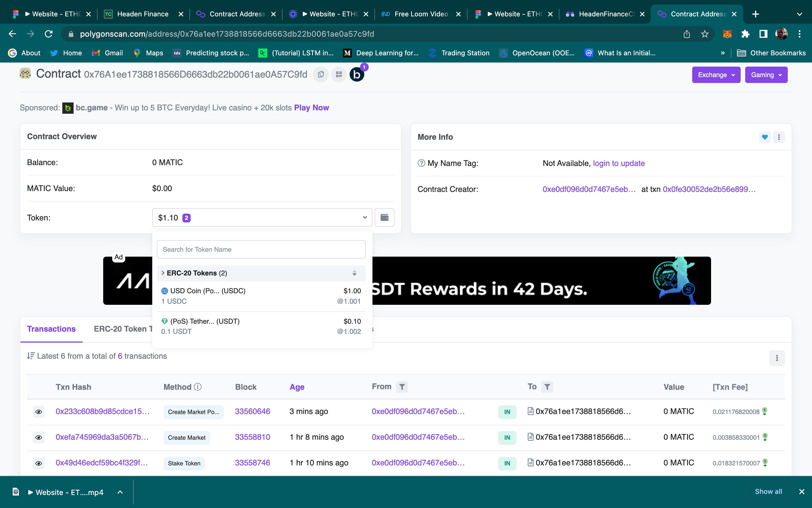The height and width of the screenshot is (508, 812).
Task: Expand download options for Website - ET....mp4
Action: 120,492
